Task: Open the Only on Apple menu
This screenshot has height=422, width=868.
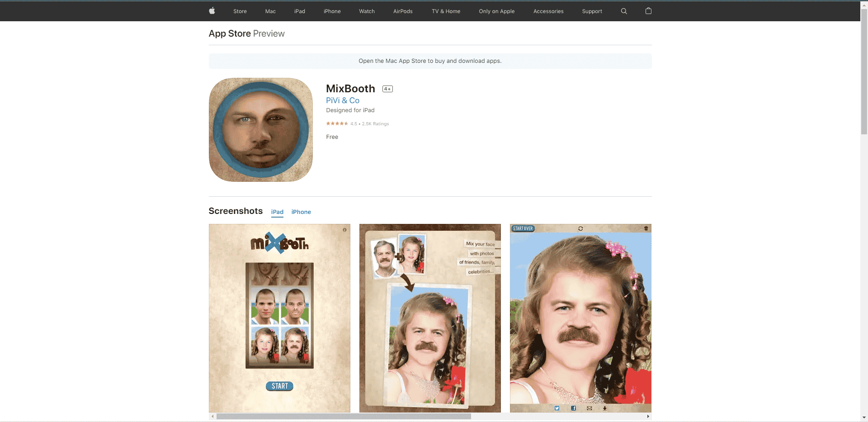Action: (x=497, y=11)
